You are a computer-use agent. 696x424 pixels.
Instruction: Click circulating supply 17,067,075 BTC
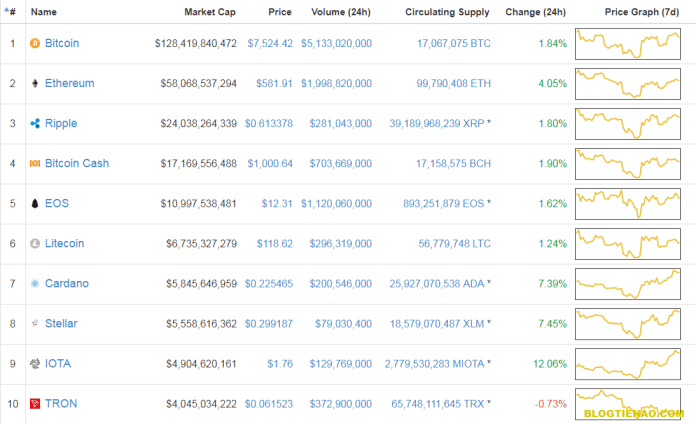pos(454,44)
